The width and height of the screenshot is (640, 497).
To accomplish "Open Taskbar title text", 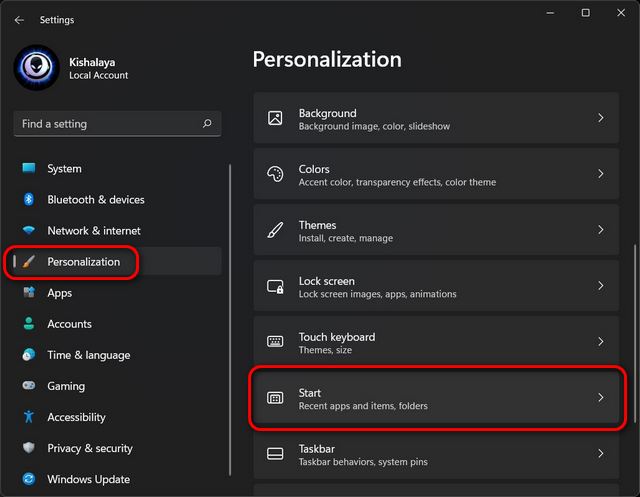I will tap(316, 449).
